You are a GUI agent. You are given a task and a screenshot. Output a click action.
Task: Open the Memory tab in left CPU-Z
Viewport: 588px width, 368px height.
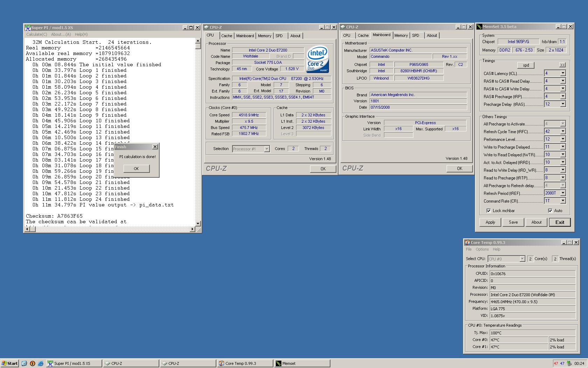pyautogui.click(x=265, y=36)
